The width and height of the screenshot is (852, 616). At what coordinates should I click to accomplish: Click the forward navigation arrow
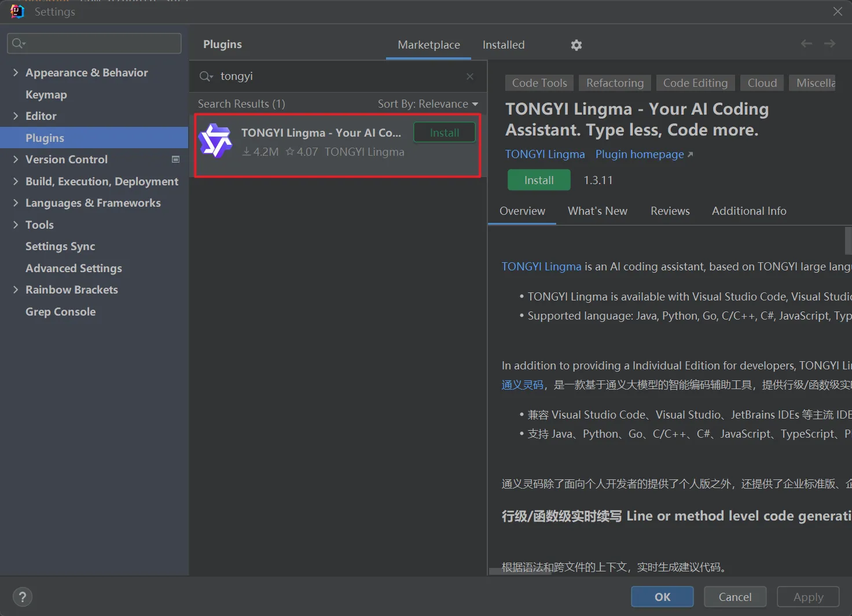829,43
